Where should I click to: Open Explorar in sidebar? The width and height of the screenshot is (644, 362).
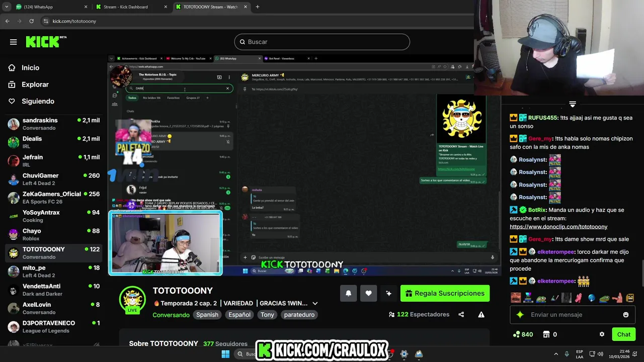[35, 84]
